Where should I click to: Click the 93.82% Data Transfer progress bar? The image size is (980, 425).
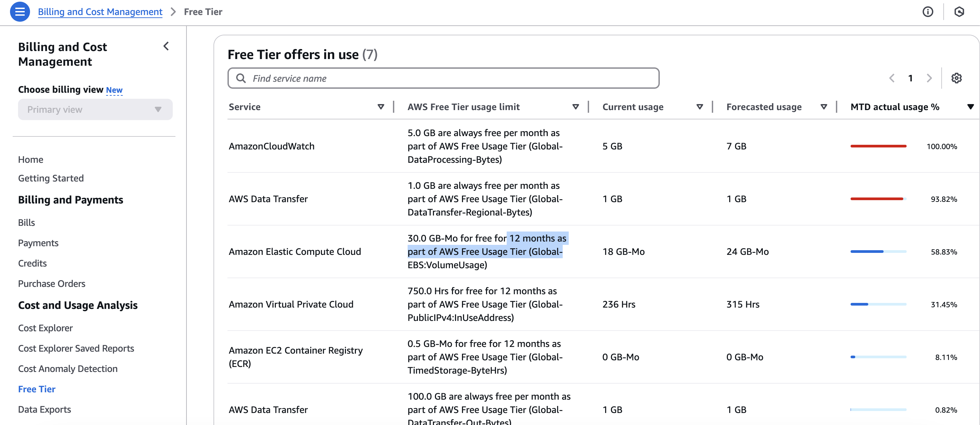(x=878, y=199)
